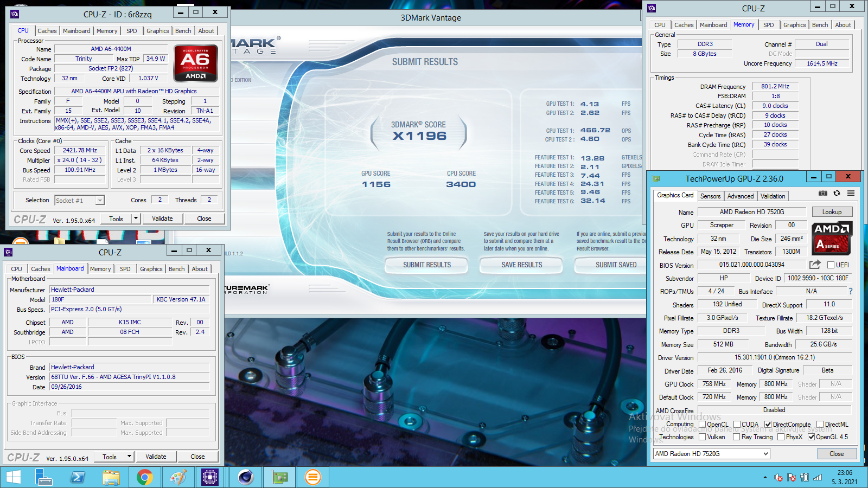This screenshot has width=868, height=488.
Task: Switch to the Sensors tab in GPU-Z
Action: click(710, 196)
